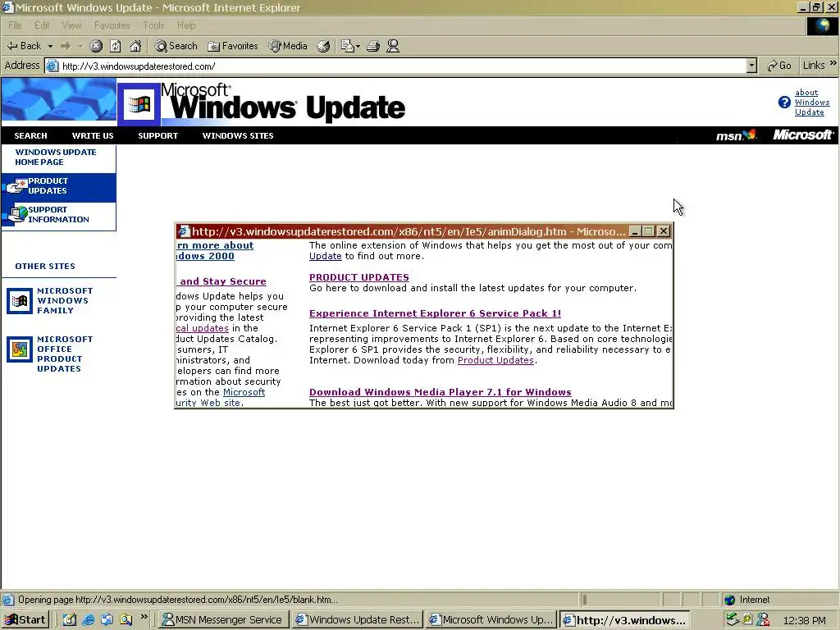The width and height of the screenshot is (840, 630).
Task: Click the 'more about Windows 2000' link
Action: 216,251
